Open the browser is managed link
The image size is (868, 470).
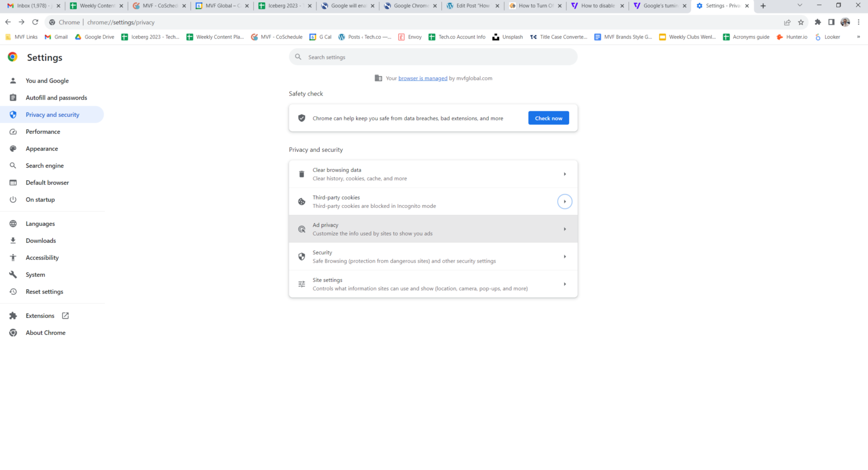click(423, 78)
